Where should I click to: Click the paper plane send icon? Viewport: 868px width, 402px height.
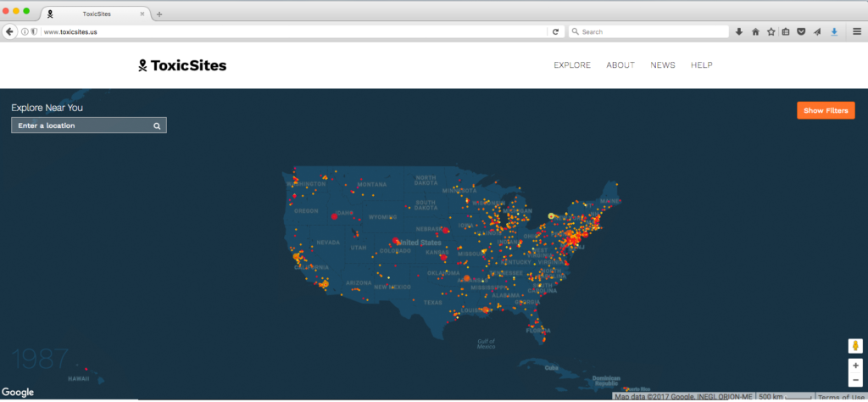tap(817, 32)
